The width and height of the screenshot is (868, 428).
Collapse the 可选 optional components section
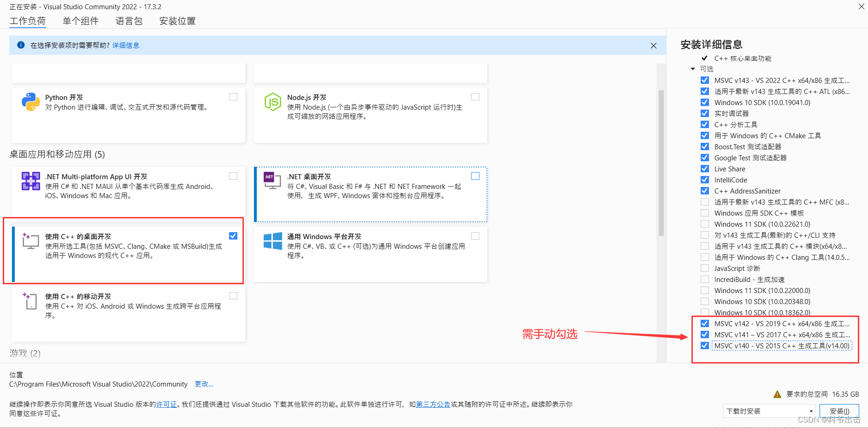click(x=692, y=69)
